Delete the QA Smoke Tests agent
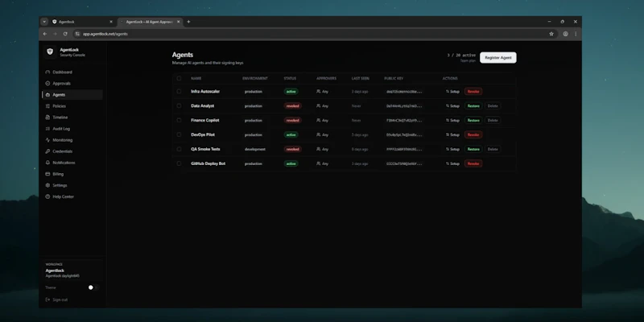The width and height of the screenshot is (644, 322). tap(493, 149)
